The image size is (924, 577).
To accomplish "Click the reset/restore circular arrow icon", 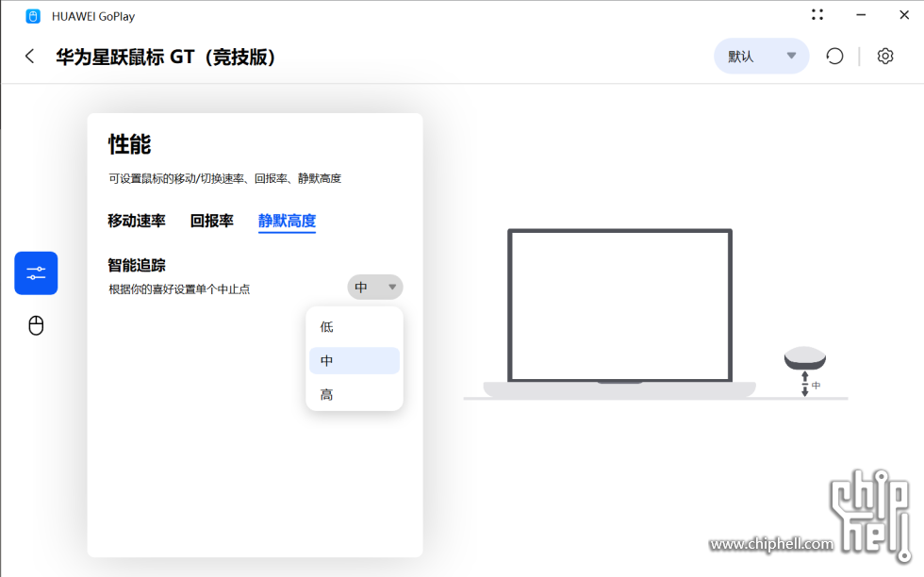I will click(x=834, y=57).
